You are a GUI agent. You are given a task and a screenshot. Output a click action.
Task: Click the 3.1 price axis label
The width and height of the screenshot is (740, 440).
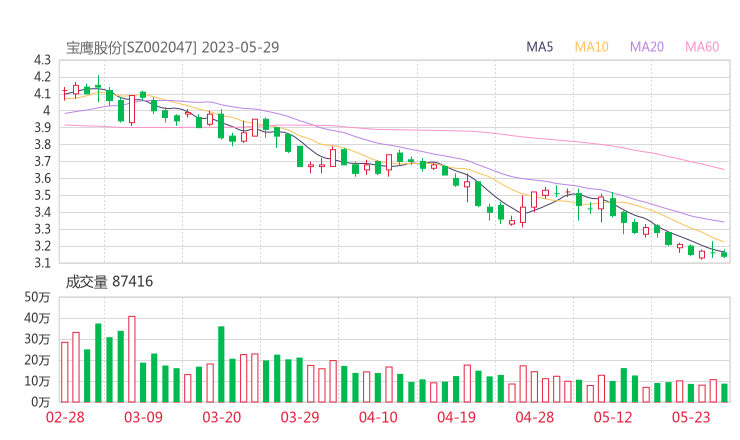point(42,263)
